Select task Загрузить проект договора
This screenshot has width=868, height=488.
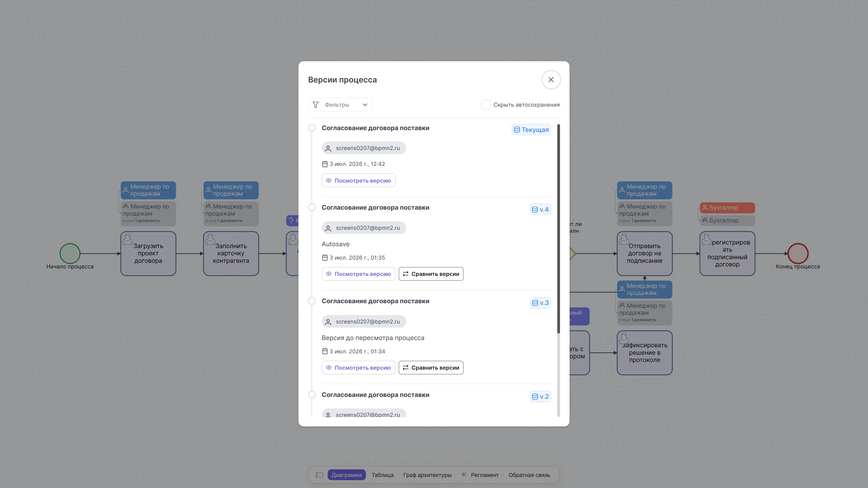(148, 253)
